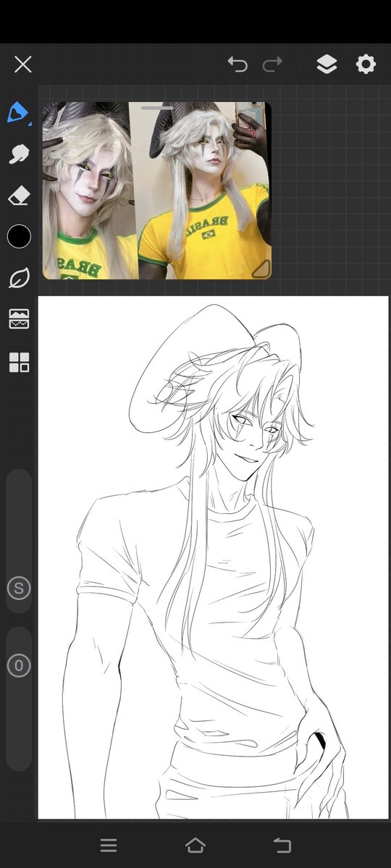Screen dimensions: 391x868
Task: Close the canvas with the X icon
Action: [x=22, y=64]
